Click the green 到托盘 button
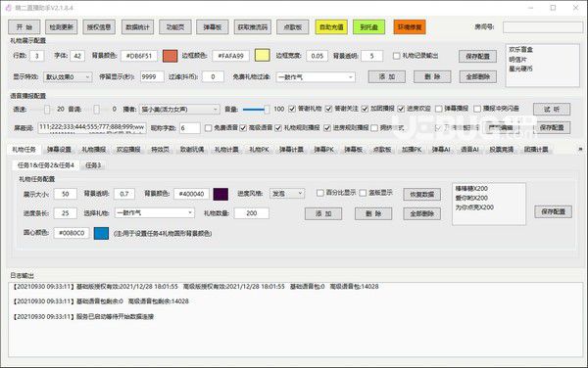This screenshot has height=368, width=588. point(369,27)
